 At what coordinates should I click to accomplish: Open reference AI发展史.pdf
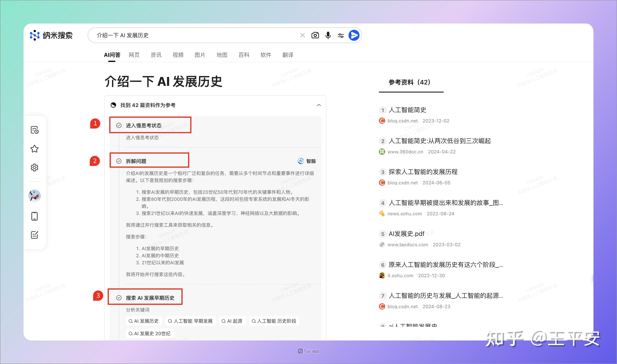pyautogui.click(x=407, y=234)
